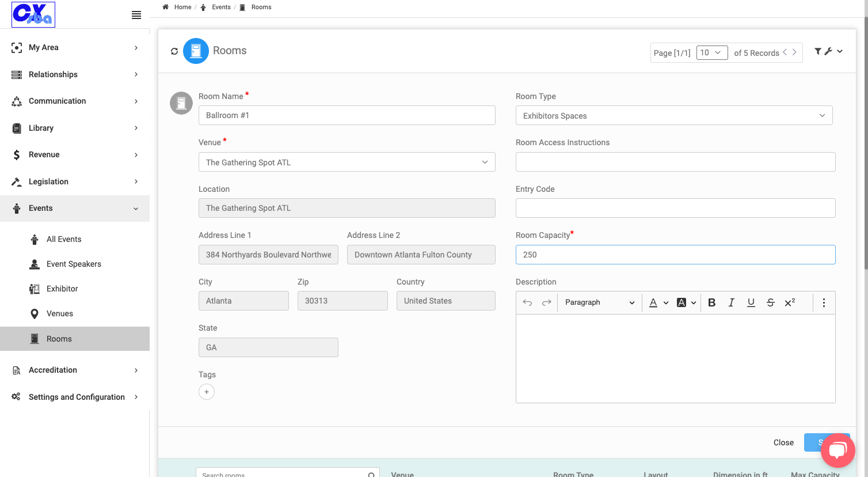Toggle bold formatting in description

pyautogui.click(x=712, y=302)
